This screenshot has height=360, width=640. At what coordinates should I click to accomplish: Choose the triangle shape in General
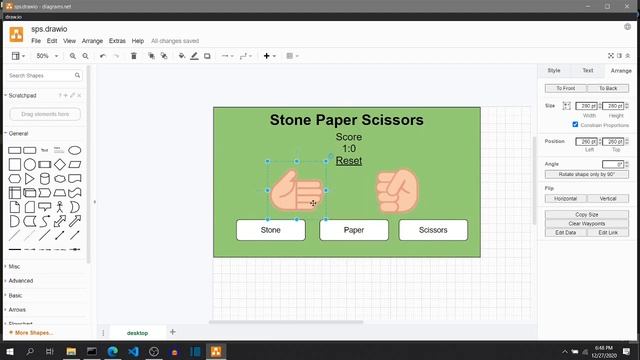29,178
